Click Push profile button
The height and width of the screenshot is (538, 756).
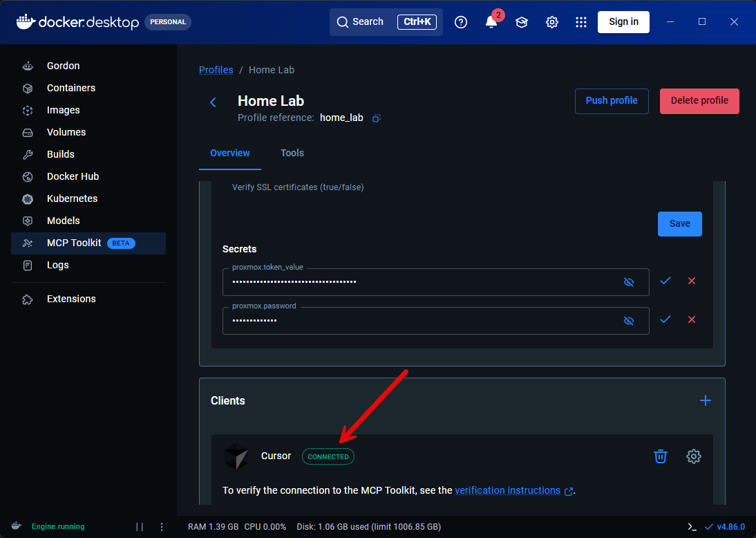click(612, 101)
